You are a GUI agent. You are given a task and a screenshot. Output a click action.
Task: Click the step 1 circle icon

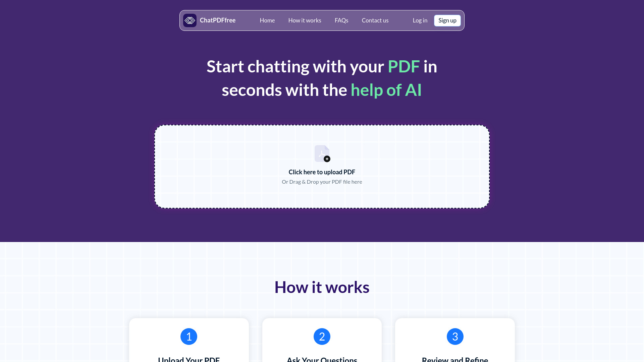pos(189,337)
